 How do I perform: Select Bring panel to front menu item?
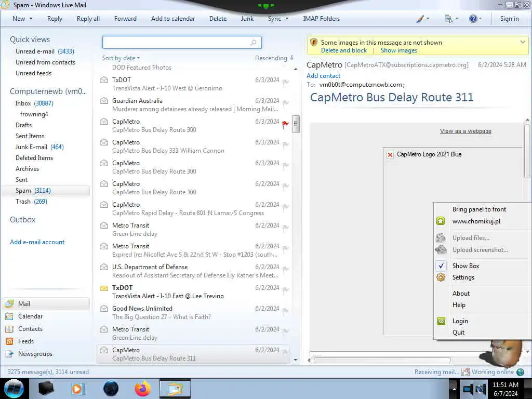pos(479,209)
